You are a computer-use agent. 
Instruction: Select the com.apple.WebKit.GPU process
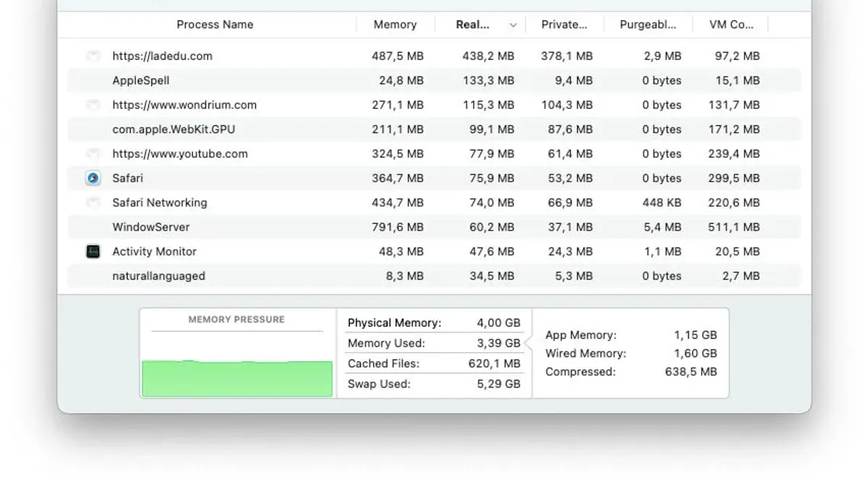click(174, 129)
